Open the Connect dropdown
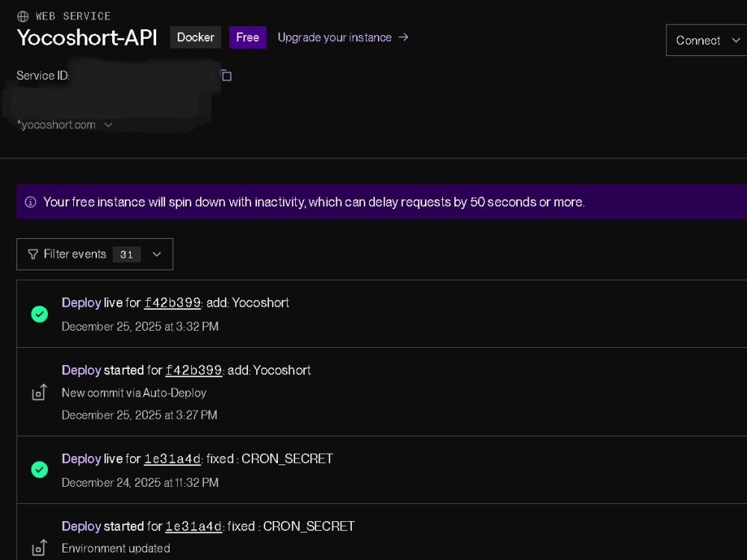This screenshot has width=747, height=560. pos(707,40)
